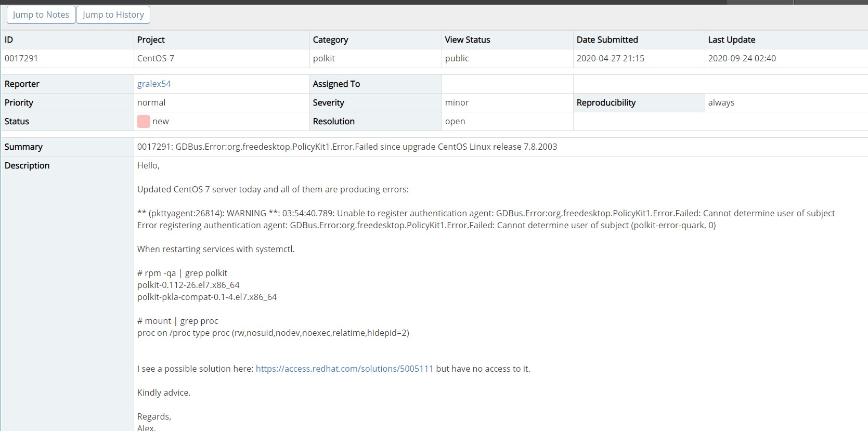Click the Date Submitted column header

(607, 40)
